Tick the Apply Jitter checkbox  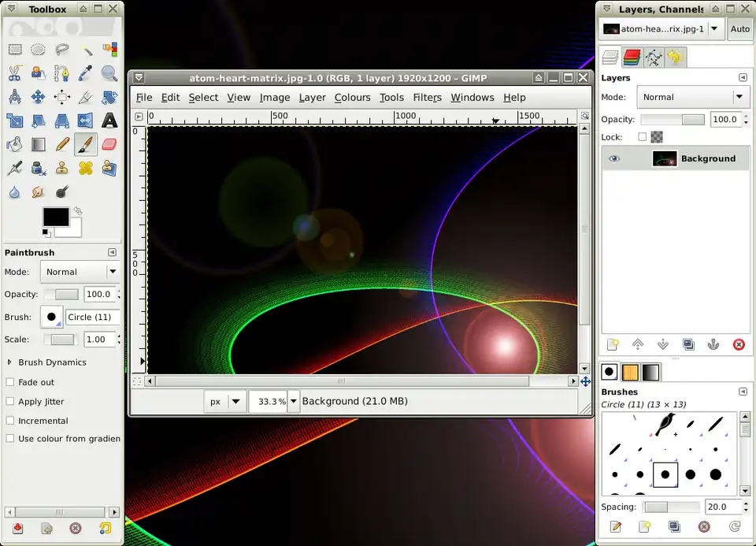(10, 401)
